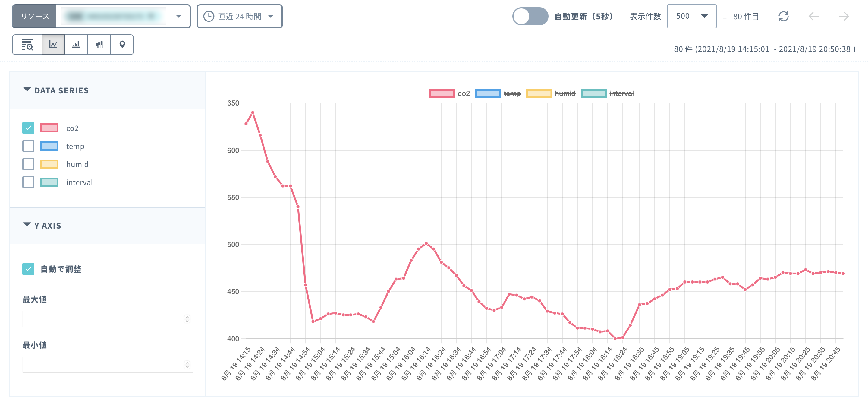Screen dimensions: 868x412
Task: Open the map location pin view
Action: tap(122, 45)
